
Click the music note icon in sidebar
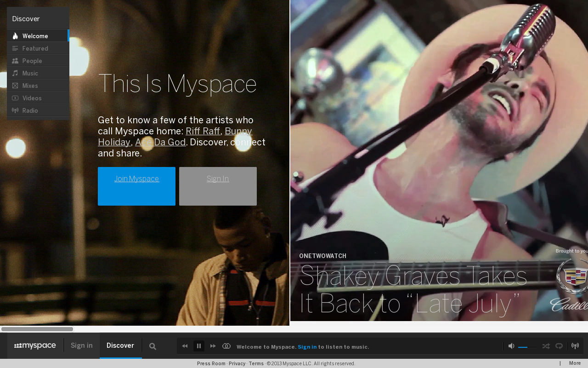[x=15, y=73]
